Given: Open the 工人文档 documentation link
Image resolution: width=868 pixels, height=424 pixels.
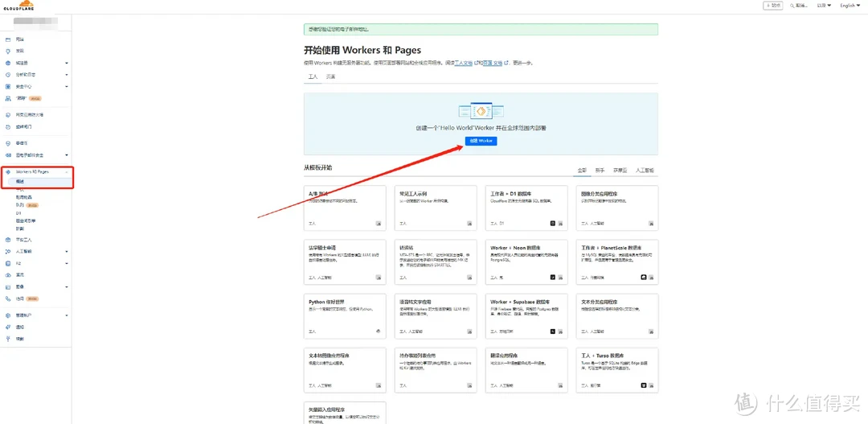Looking at the screenshot, I should pyautogui.click(x=464, y=64).
